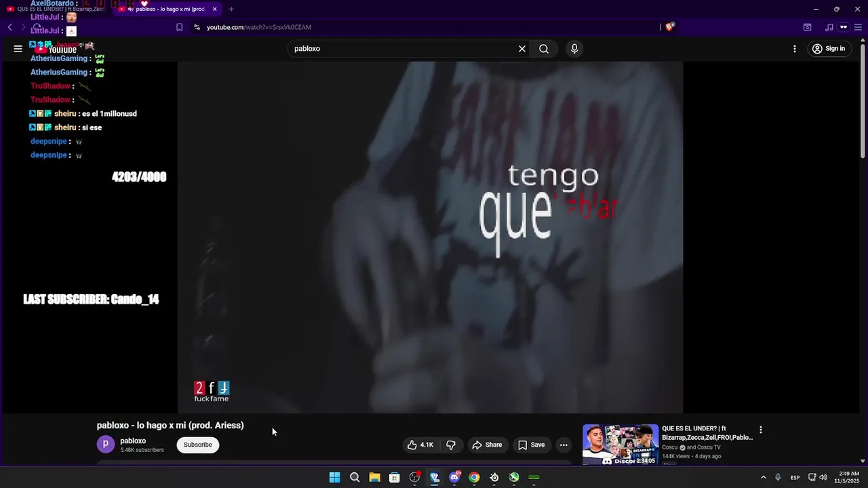Open the Windows Start menu
Viewport: 868px width, 488px height.
tap(334, 477)
